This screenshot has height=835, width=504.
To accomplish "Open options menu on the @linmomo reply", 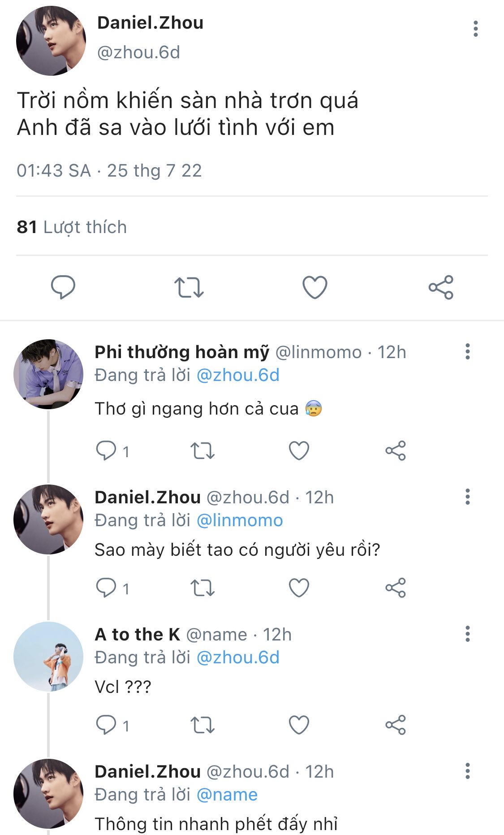I will pos(467,352).
